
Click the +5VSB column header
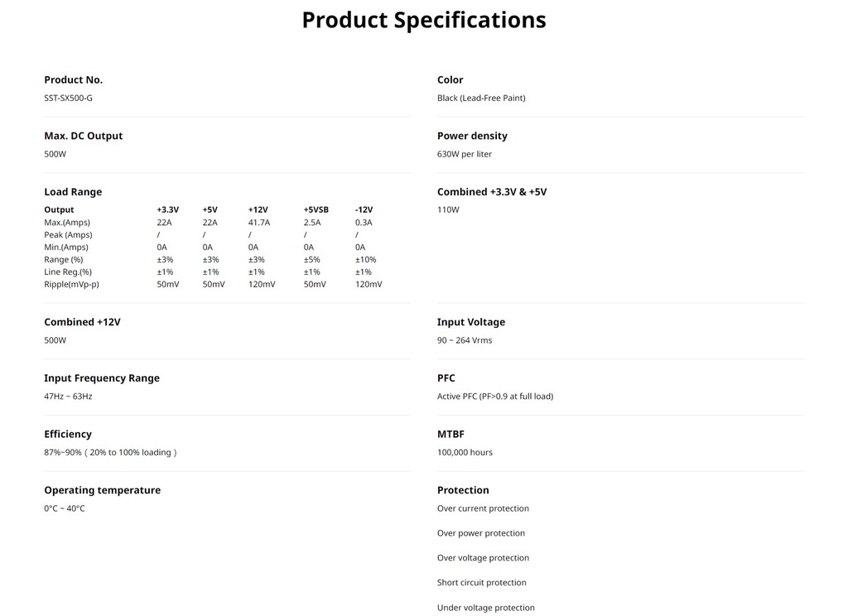(x=316, y=209)
